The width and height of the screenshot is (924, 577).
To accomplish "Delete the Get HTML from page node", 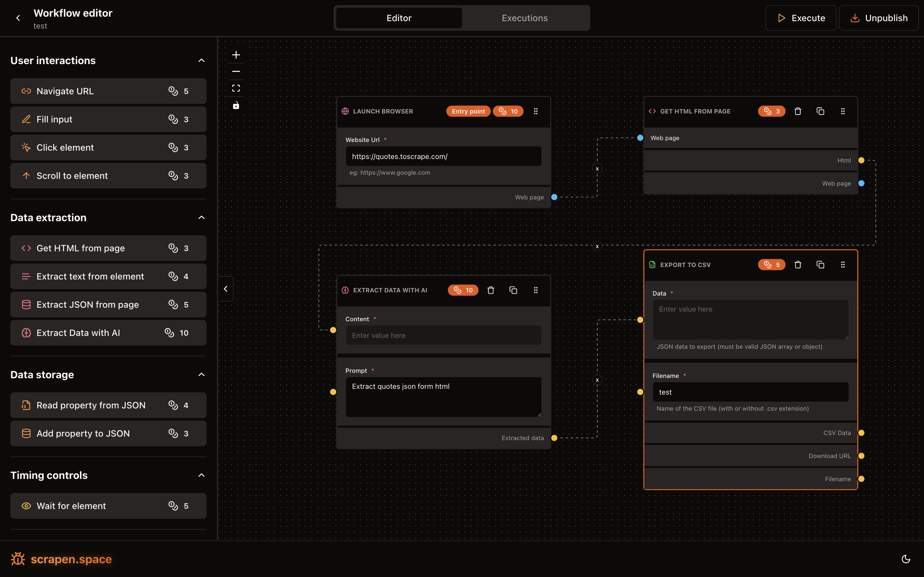I will 798,111.
